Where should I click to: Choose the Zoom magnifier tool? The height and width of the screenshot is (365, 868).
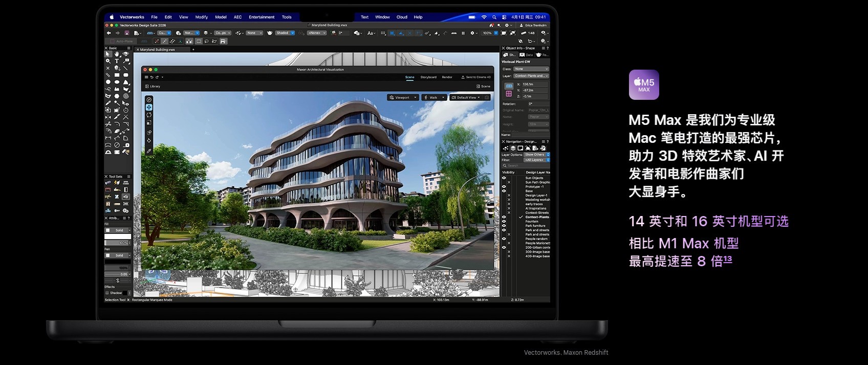(x=108, y=61)
